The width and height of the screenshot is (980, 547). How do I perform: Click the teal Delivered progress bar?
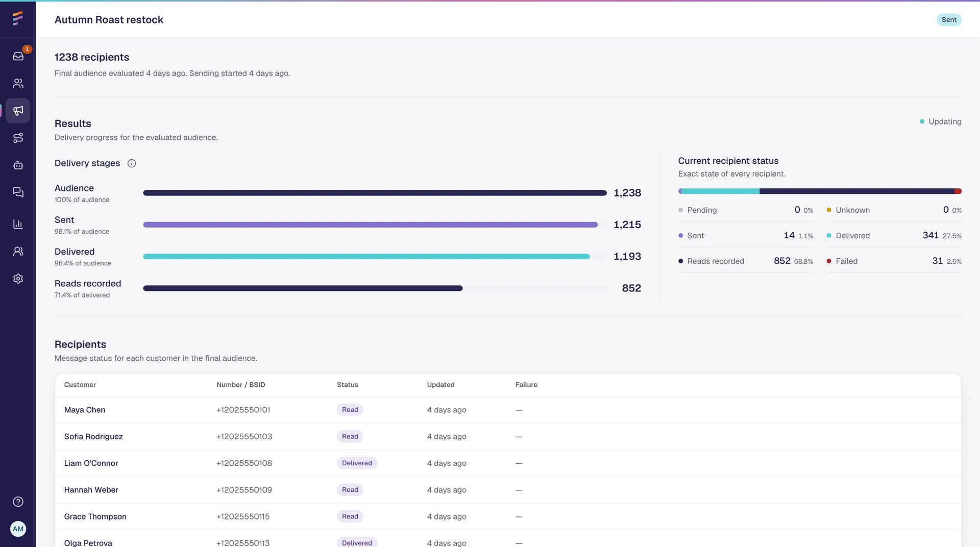pos(366,257)
